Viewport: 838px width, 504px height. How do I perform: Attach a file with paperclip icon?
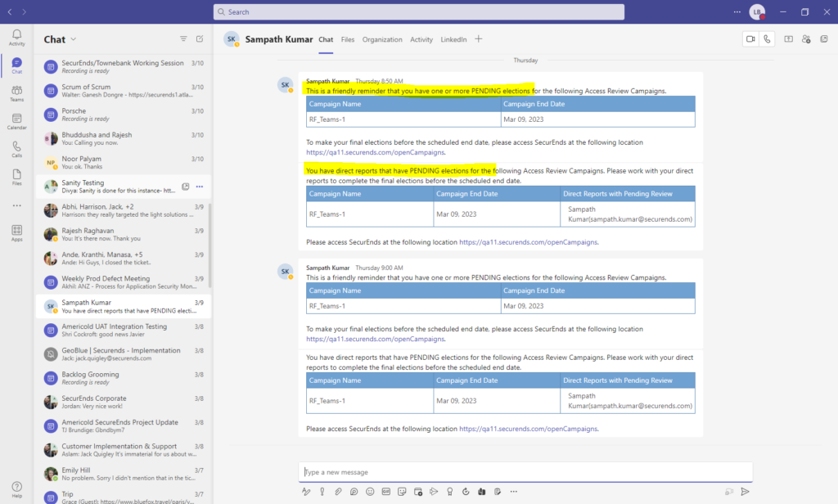click(x=338, y=492)
